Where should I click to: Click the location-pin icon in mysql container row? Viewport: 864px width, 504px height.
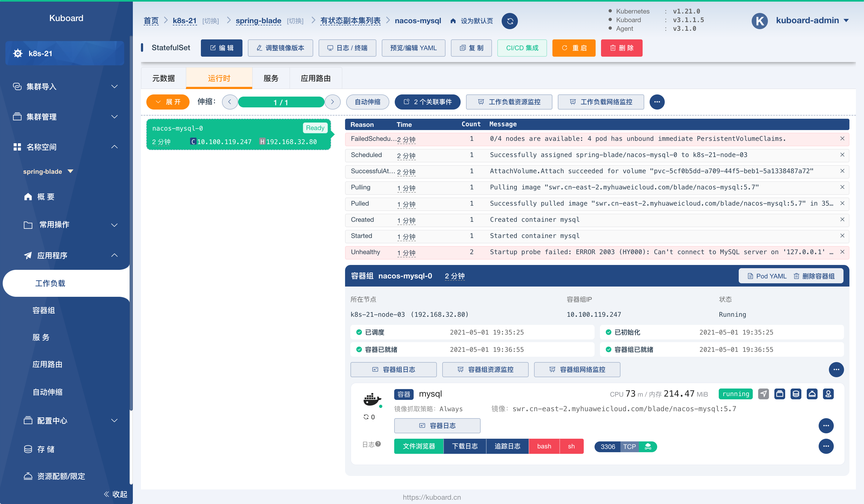(x=828, y=394)
